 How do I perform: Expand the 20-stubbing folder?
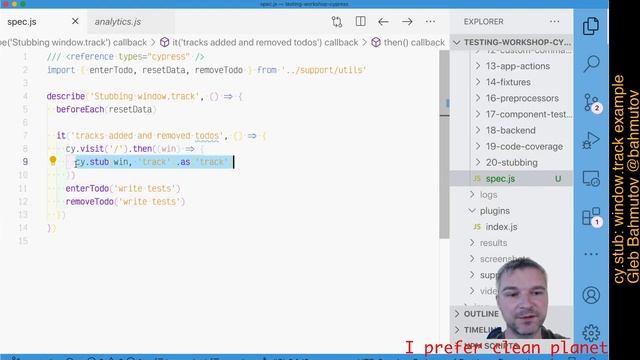(x=512, y=162)
